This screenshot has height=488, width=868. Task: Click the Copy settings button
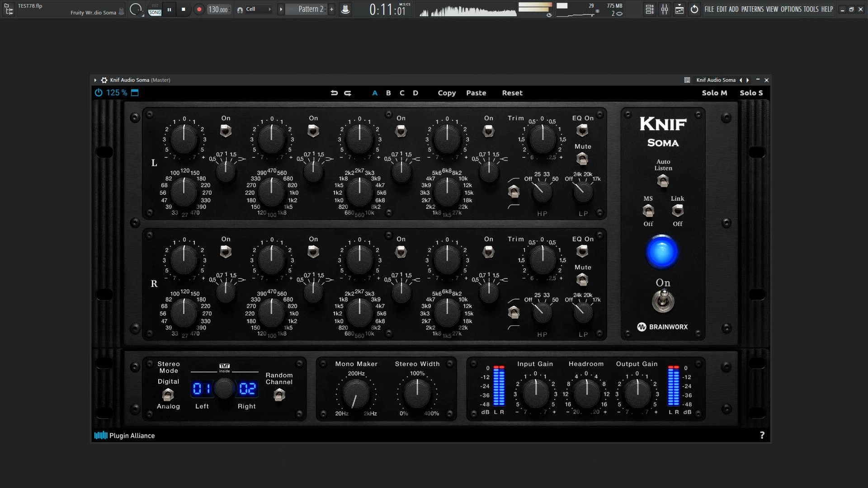[x=447, y=93]
